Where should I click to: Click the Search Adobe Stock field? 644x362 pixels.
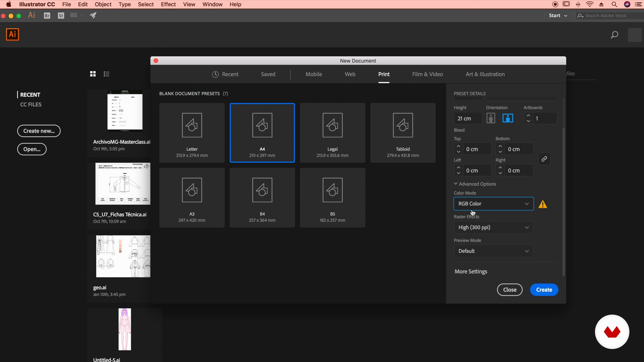(610, 16)
